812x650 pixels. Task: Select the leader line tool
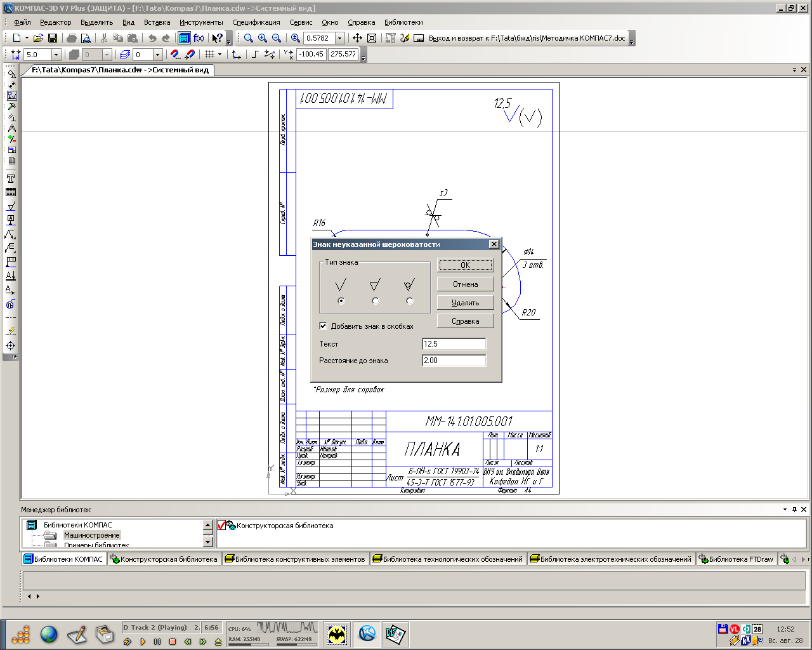(x=11, y=234)
